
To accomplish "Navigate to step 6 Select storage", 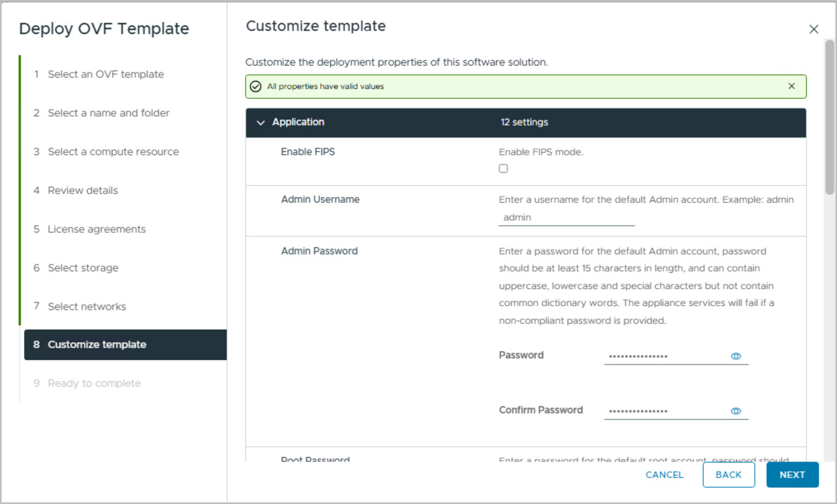I will pyautogui.click(x=83, y=268).
